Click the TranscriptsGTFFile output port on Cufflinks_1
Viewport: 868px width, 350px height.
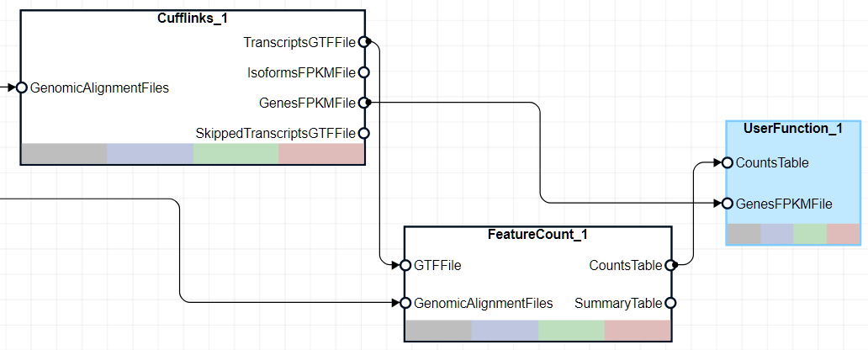coord(363,41)
